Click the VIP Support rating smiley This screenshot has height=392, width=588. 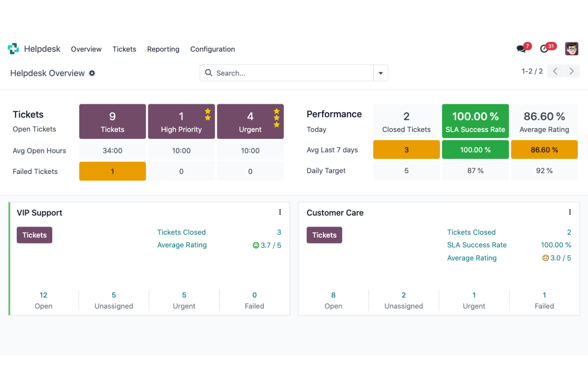tap(256, 245)
